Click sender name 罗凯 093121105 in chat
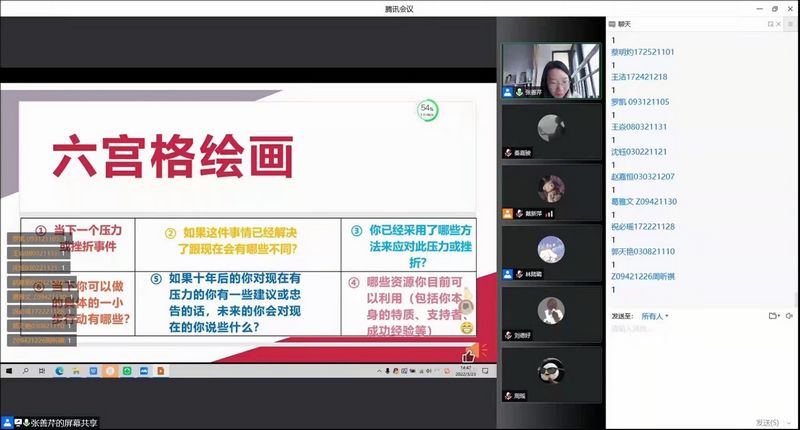The width and height of the screenshot is (800, 430). point(640,102)
